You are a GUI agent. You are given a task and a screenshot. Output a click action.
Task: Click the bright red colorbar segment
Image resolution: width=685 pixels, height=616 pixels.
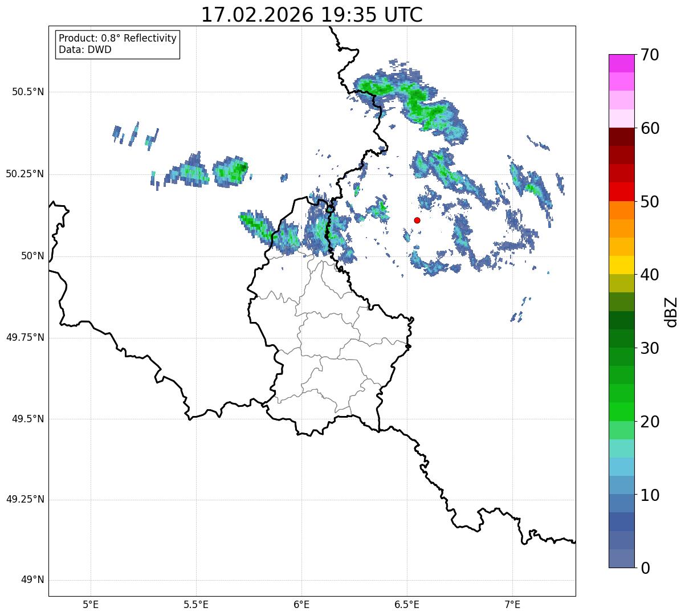coord(621,191)
